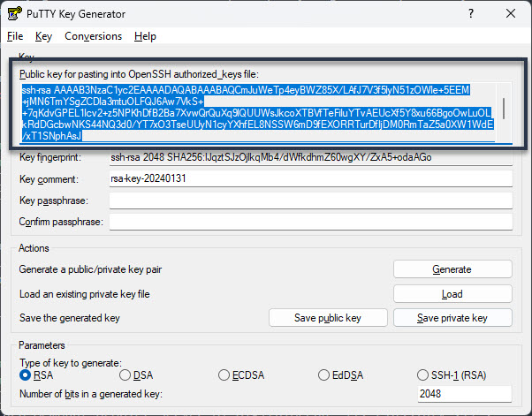Click the 'Key passphrase:' label
Screen dimensions: 532x416
54,200
